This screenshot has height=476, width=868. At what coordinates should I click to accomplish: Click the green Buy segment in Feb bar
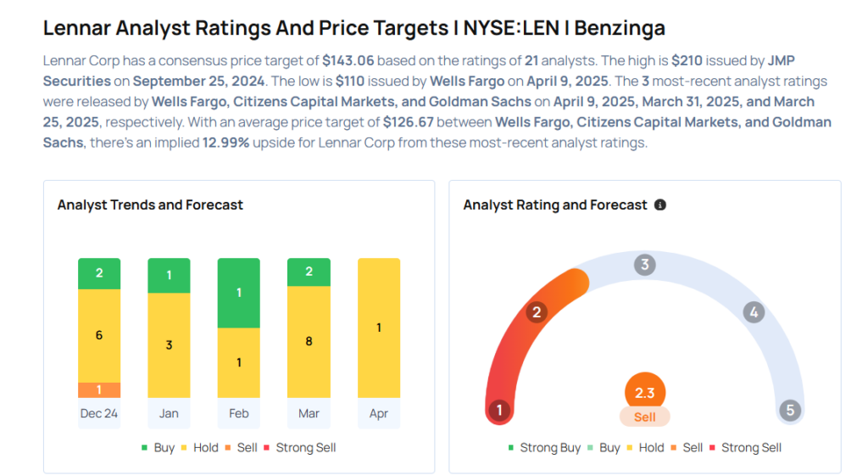238,293
